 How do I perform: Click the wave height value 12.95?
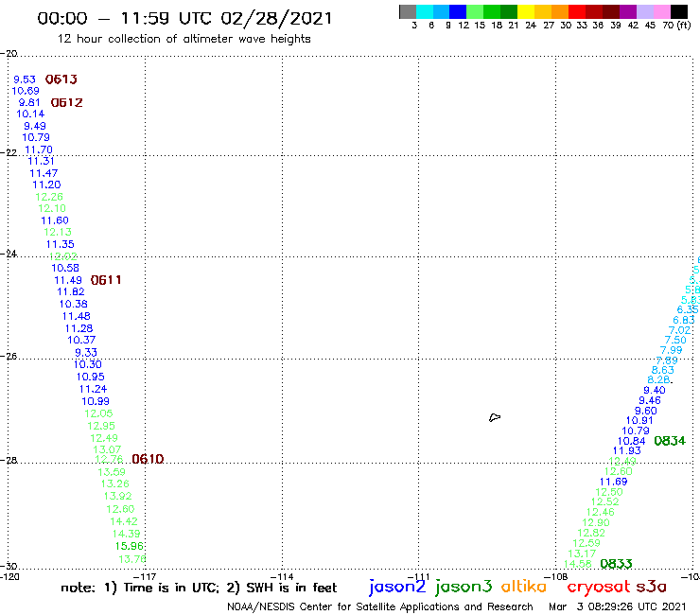(x=101, y=426)
